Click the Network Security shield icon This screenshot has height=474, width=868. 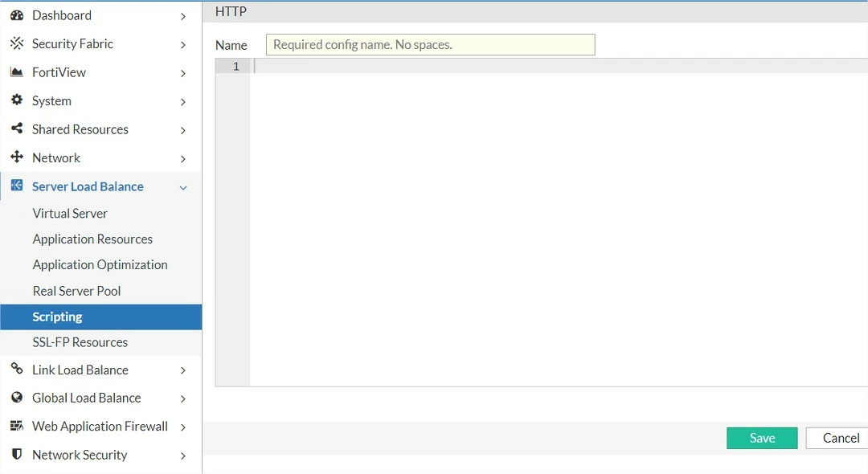tap(17, 454)
